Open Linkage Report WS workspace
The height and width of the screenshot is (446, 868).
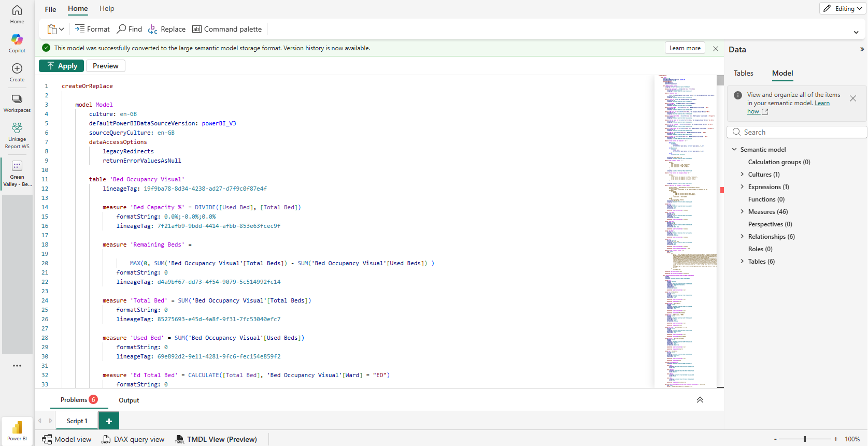click(x=17, y=136)
